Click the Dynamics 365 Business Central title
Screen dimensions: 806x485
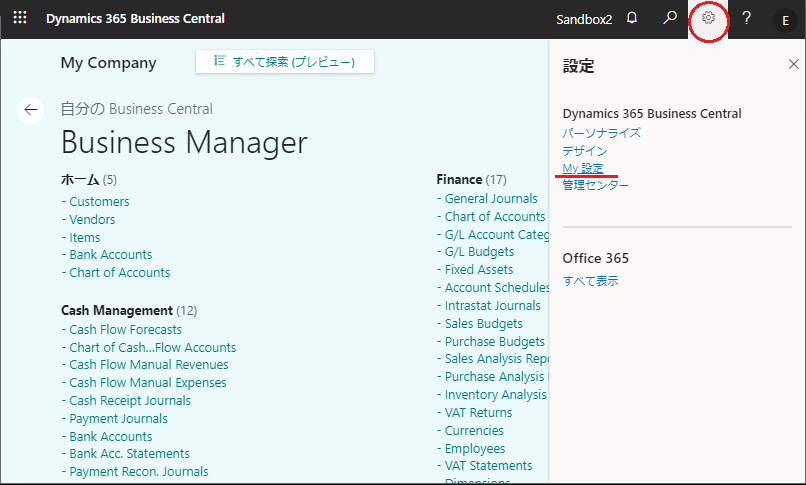(x=135, y=18)
